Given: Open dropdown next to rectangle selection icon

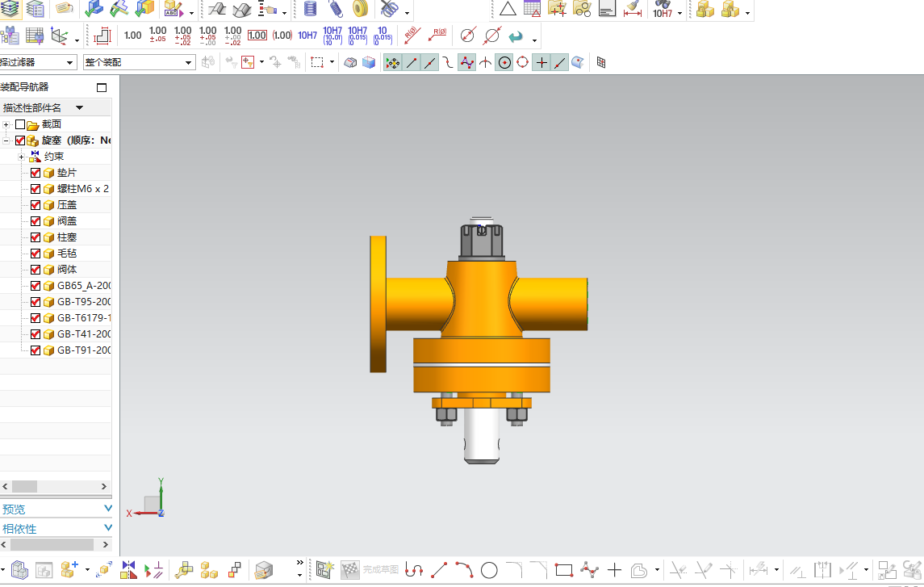Looking at the screenshot, I should (x=332, y=62).
